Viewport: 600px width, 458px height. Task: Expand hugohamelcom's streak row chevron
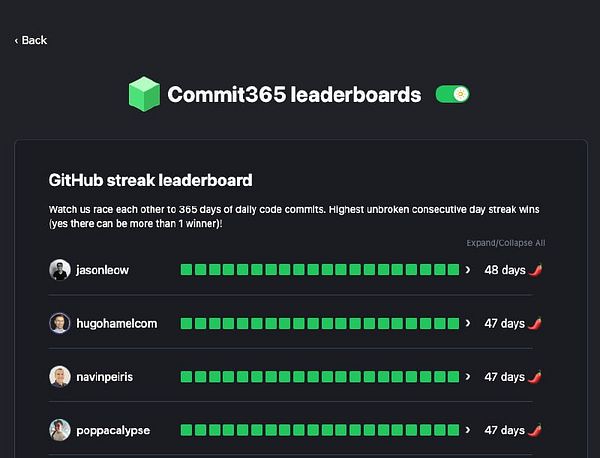pyautogui.click(x=468, y=323)
